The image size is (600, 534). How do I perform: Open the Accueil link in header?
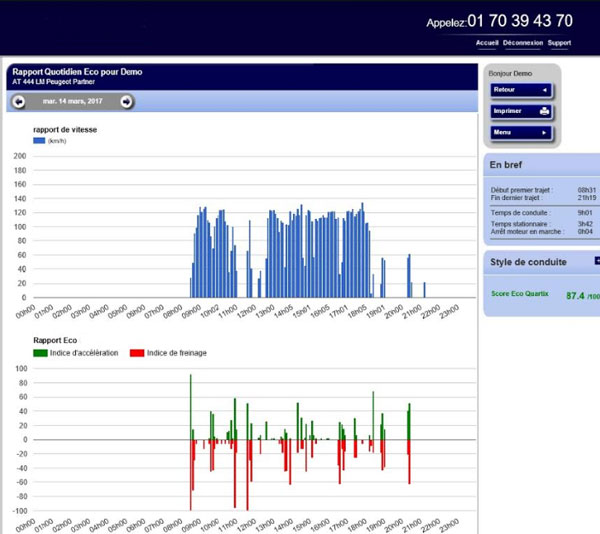487,43
